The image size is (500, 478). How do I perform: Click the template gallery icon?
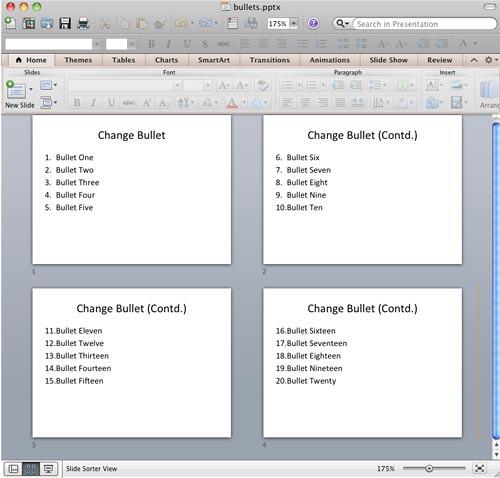point(29,23)
